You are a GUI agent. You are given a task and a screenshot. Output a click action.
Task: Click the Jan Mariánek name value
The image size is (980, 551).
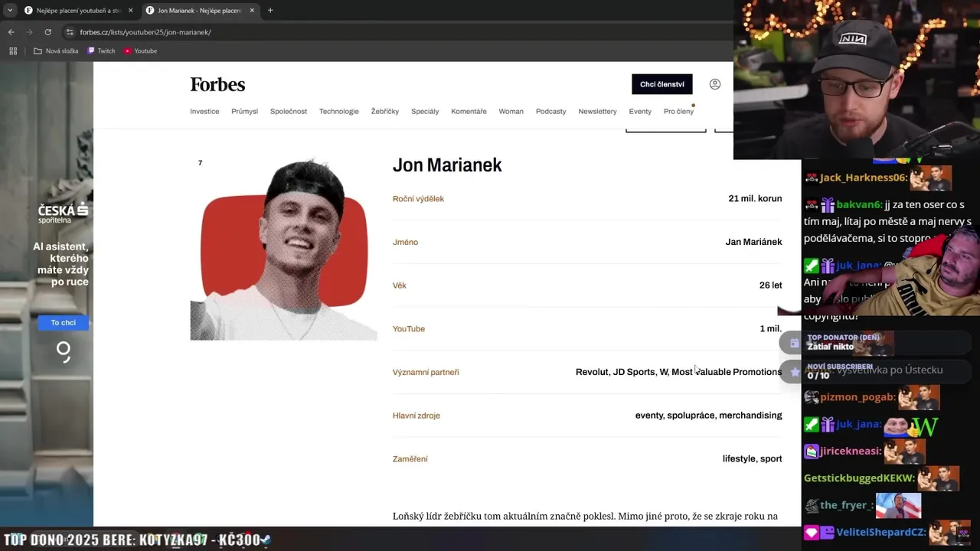753,243
